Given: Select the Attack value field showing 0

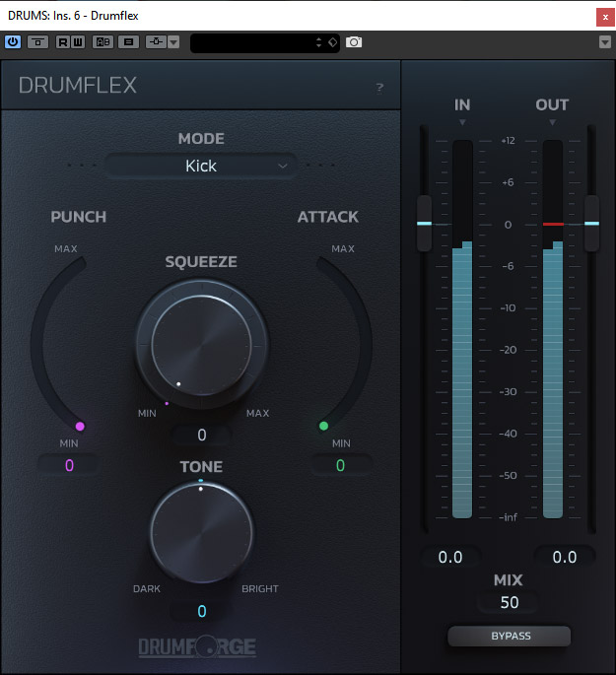Looking at the screenshot, I should coord(340,465).
